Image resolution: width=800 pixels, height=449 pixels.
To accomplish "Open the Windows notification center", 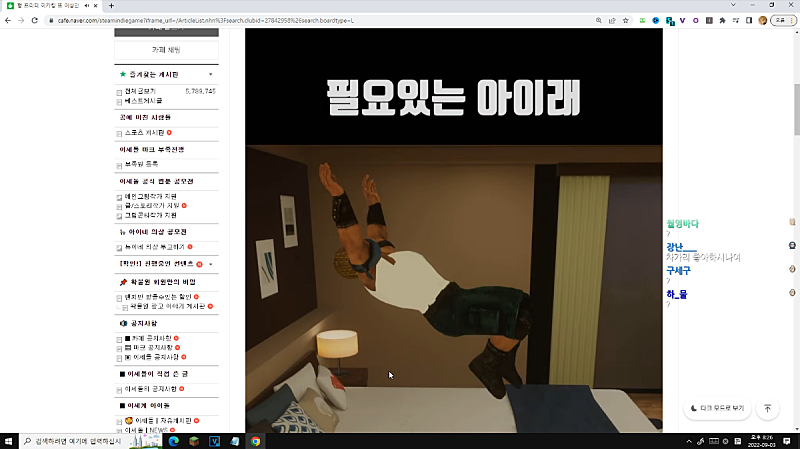I will click(x=787, y=441).
